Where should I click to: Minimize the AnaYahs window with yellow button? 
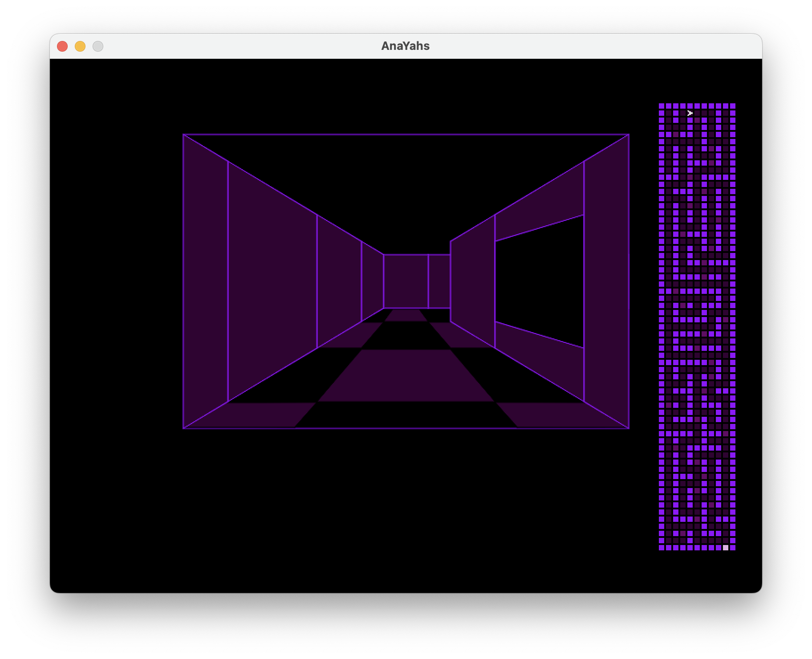[80, 46]
